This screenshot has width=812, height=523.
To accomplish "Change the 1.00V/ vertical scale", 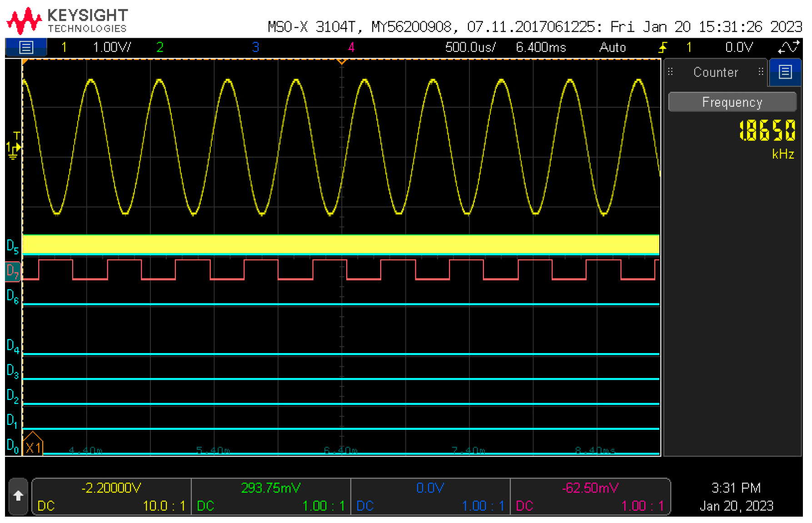I will (x=112, y=47).
